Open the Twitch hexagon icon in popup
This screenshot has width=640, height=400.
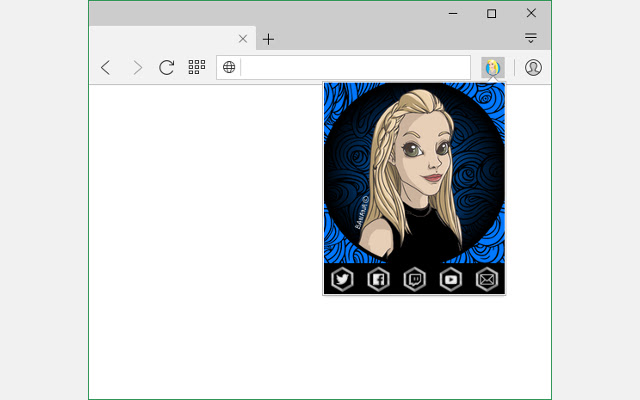(x=415, y=280)
